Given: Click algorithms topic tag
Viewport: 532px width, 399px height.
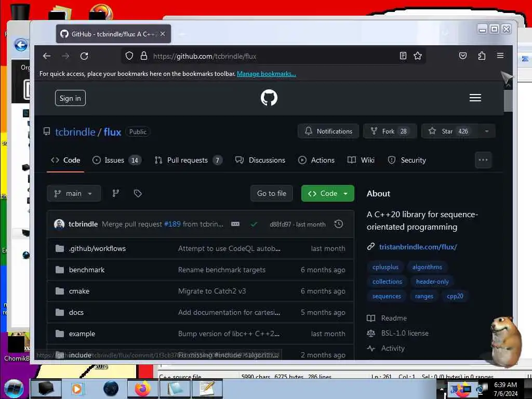Looking at the screenshot, I should pyautogui.click(x=427, y=267).
